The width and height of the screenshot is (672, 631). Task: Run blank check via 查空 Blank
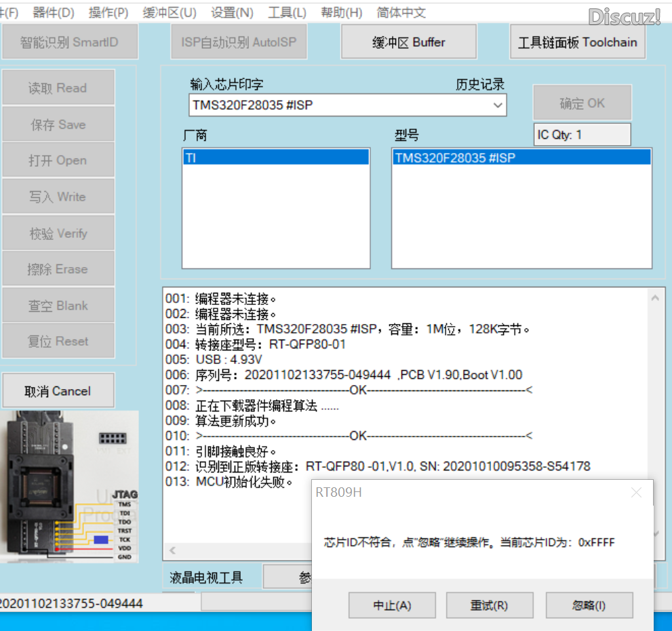point(58,304)
